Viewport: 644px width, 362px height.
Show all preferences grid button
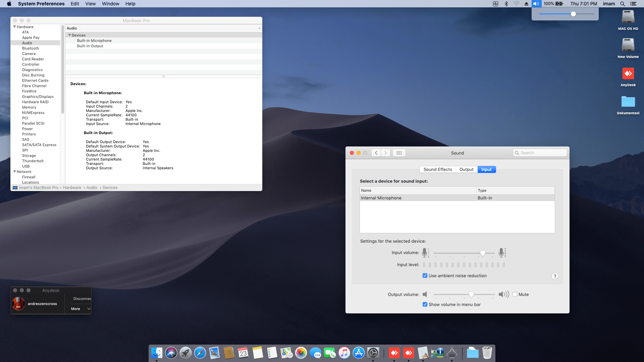click(399, 153)
